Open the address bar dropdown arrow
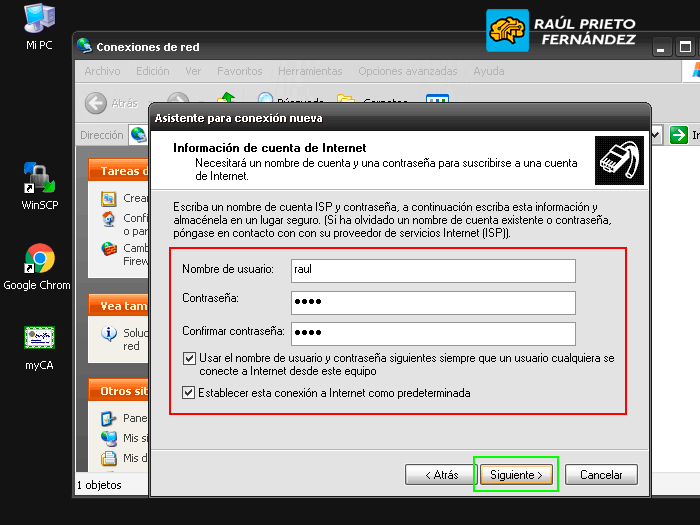 click(657, 135)
